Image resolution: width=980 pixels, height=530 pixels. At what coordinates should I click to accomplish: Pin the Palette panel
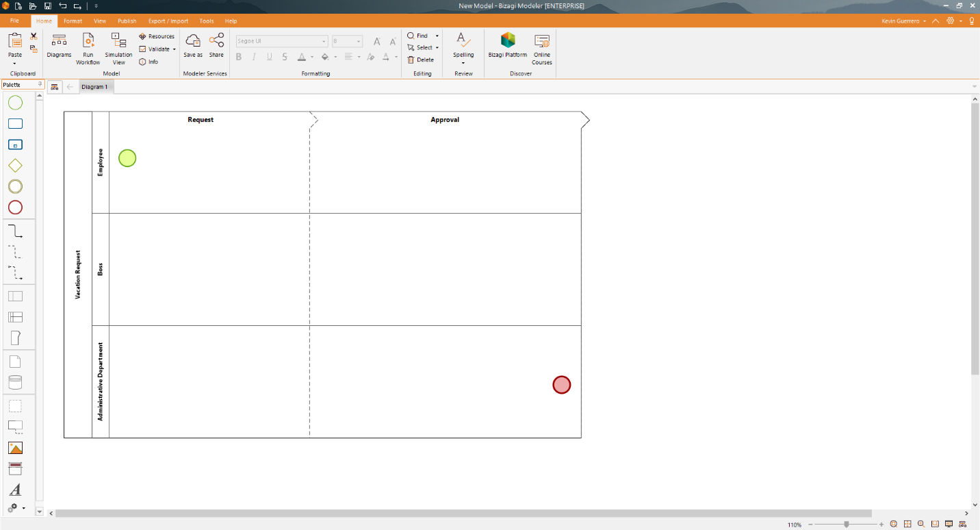point(40,85)
